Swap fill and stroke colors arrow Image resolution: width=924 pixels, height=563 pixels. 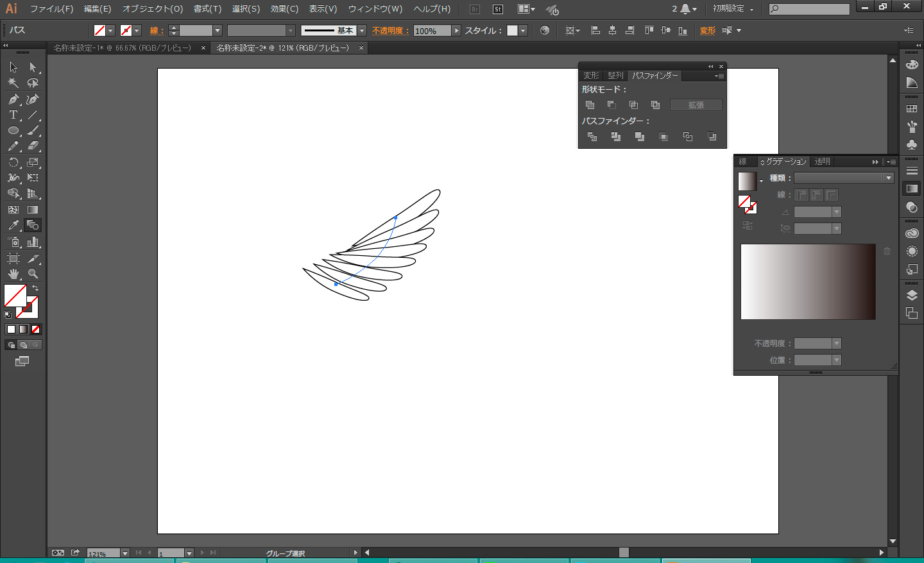click(x=35, y=289)
